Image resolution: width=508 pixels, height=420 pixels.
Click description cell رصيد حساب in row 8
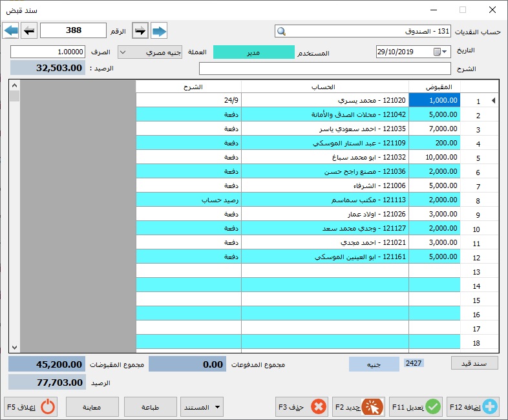click(x=189, y=200)
